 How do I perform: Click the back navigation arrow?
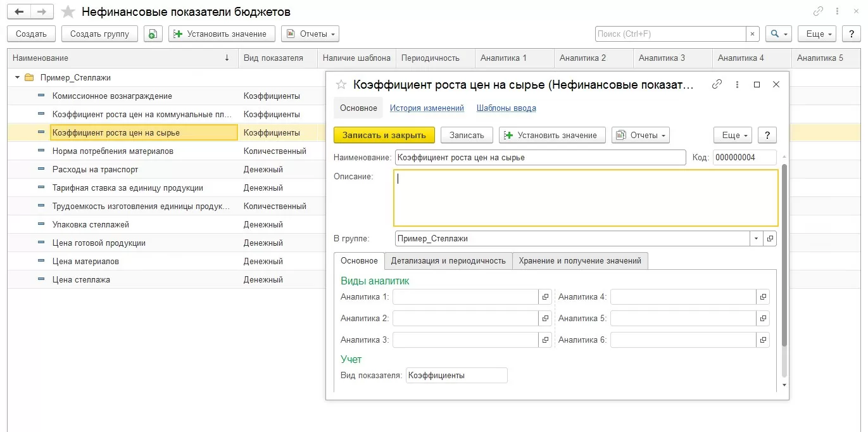19,12
